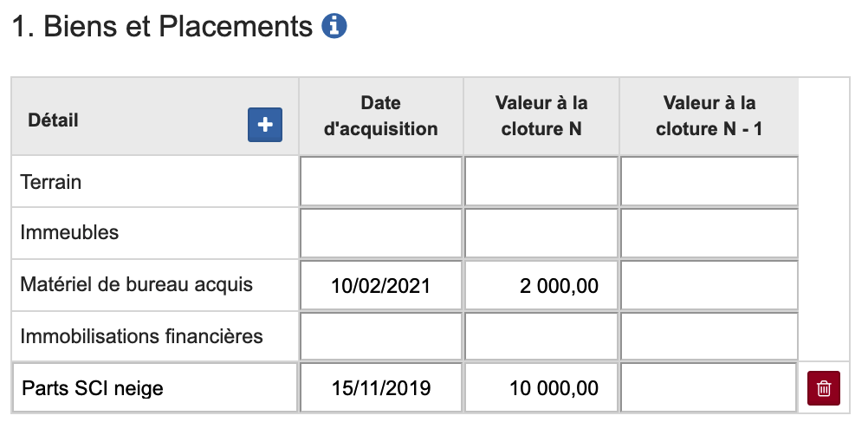
Task: Edit Parts SCI neige date 15/11/2019
Action: click(x=381, y=387)
